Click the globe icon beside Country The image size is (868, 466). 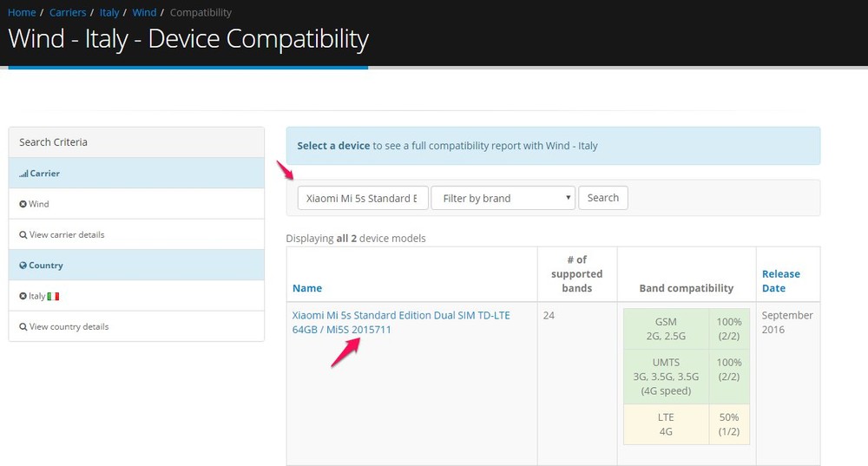pyautogui.click(x=23, y=266)
